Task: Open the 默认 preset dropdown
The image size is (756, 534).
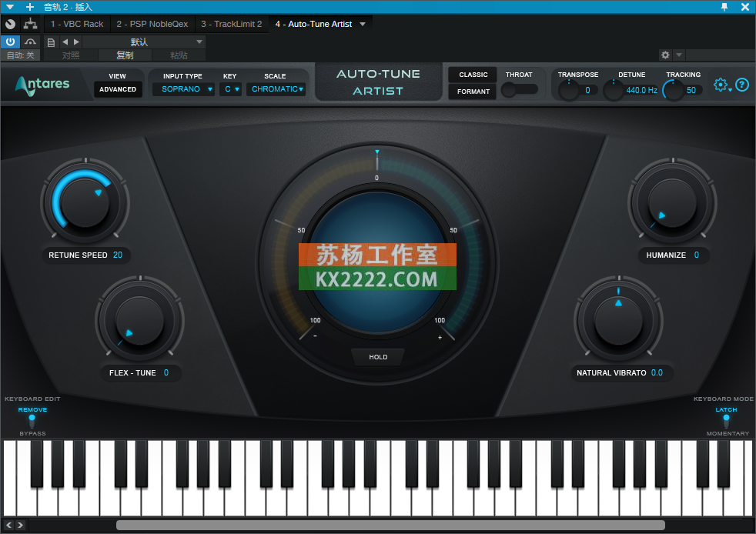Action: click(x=144, y=42)
